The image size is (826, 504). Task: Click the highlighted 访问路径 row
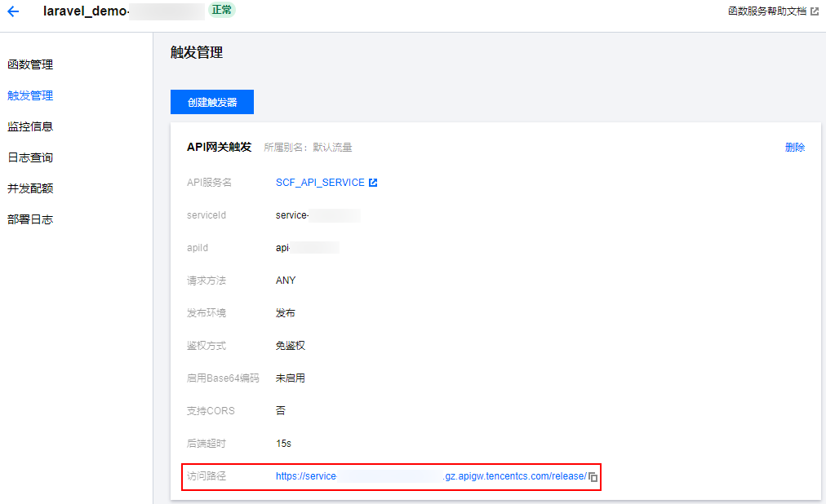click(x=392, y=476)
